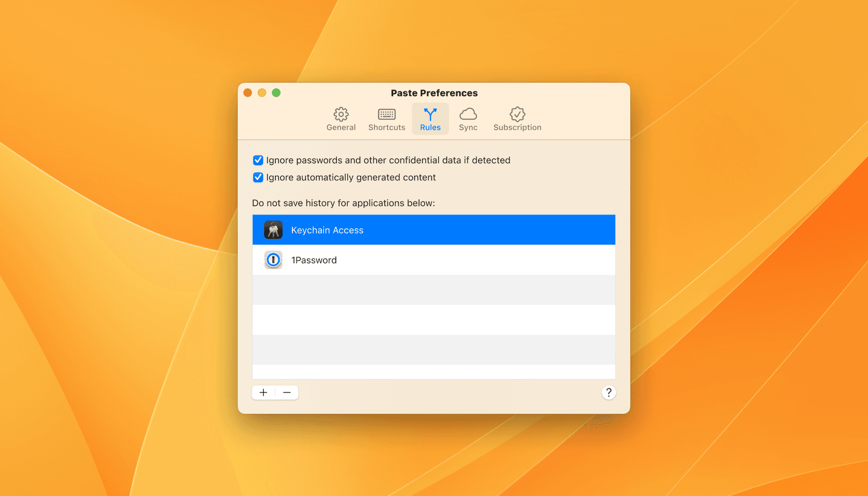Add an application with the plus button
Image resolution: width=868 pixels, height=496 pixels.
pyautogui.click(x=263, y=393)
